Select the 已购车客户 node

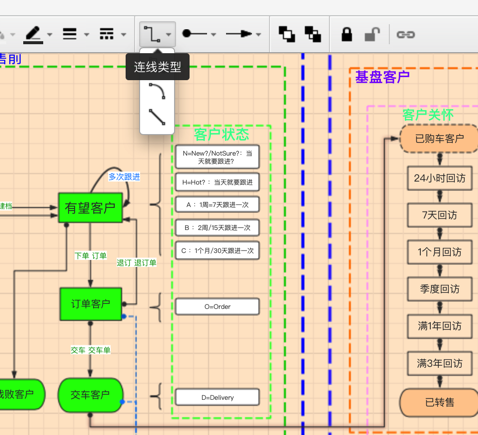coord(439,139)
